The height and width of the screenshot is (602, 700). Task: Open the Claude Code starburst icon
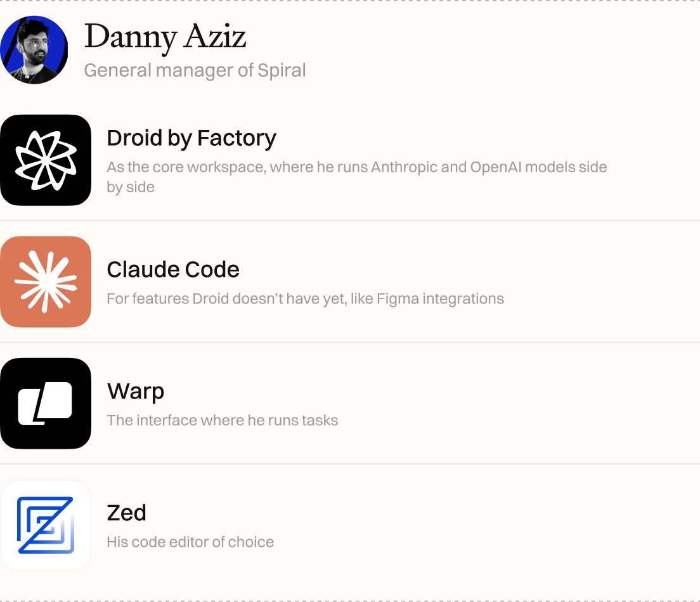[46, 282]
